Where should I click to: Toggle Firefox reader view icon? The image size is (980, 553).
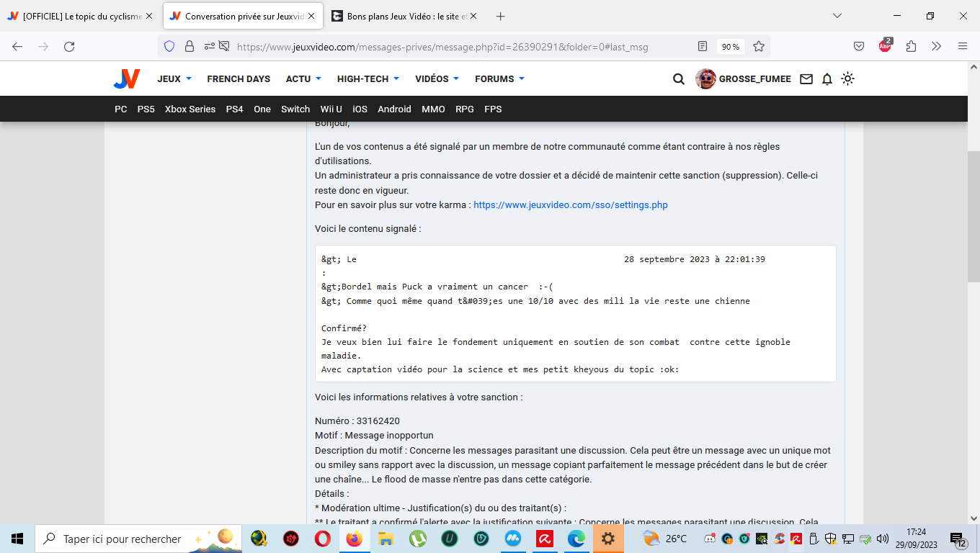click(703, 47)
